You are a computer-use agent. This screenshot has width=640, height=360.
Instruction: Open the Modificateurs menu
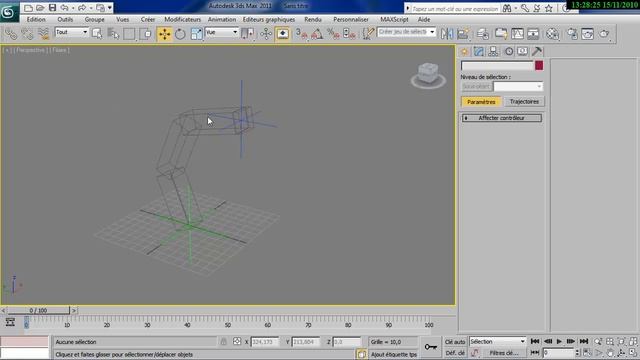coord(182,19)
